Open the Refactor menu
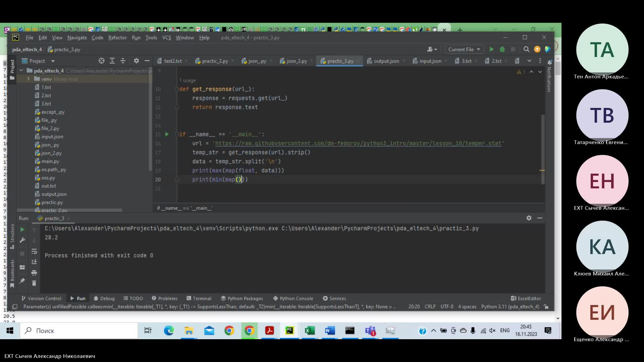This screenshot has height=362, width=644. coord(117,38)
